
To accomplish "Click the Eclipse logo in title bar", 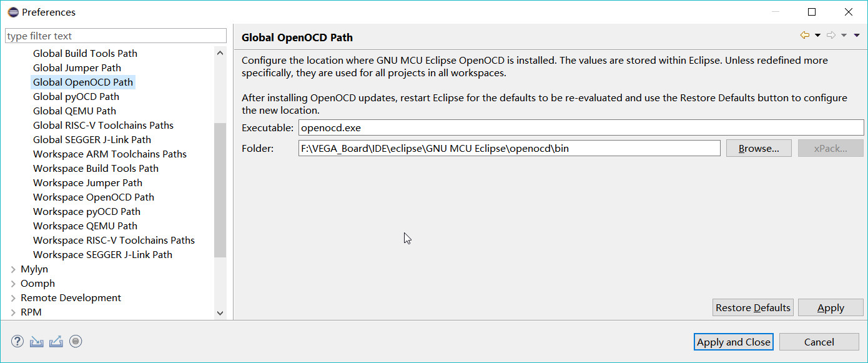I will pyautogui.click(x=12, y=12).
